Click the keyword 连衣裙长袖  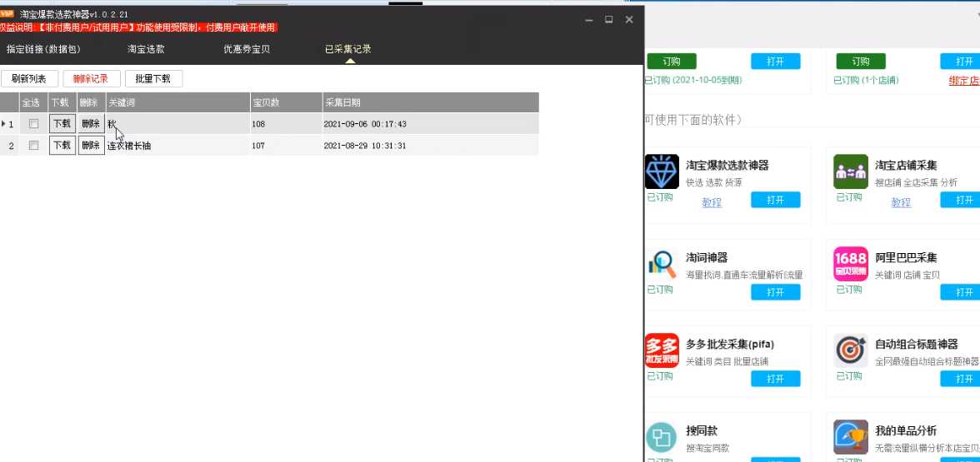point(129,146)
